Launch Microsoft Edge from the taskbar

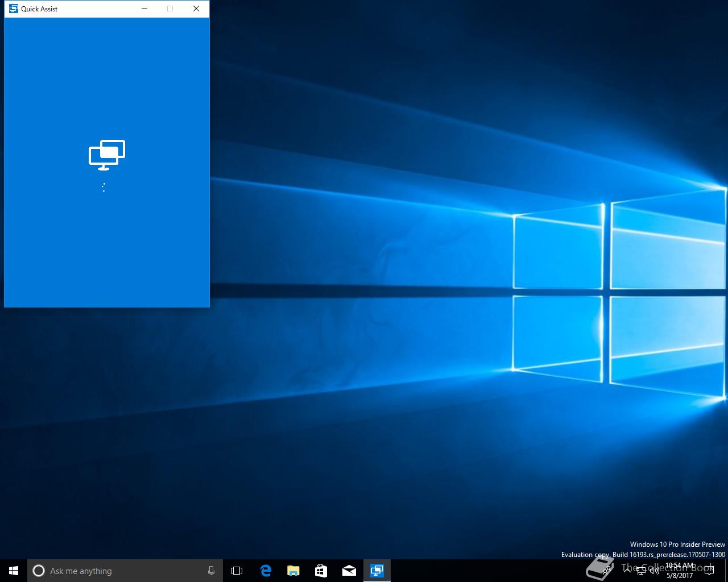coord(265,571)
